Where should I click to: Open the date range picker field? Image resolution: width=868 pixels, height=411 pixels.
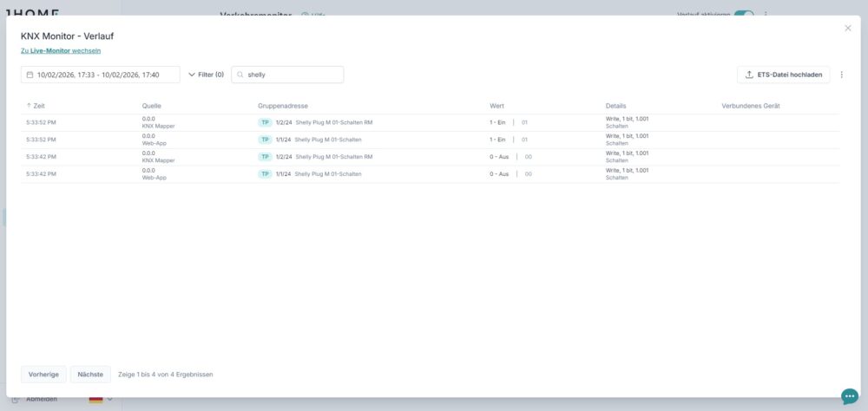click(100, 75)
